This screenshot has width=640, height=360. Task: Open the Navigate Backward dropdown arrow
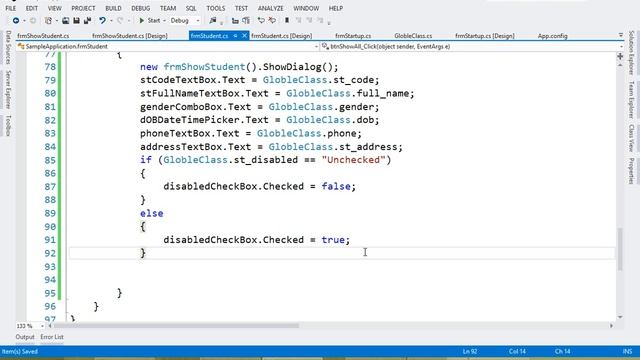pos(24,21)
